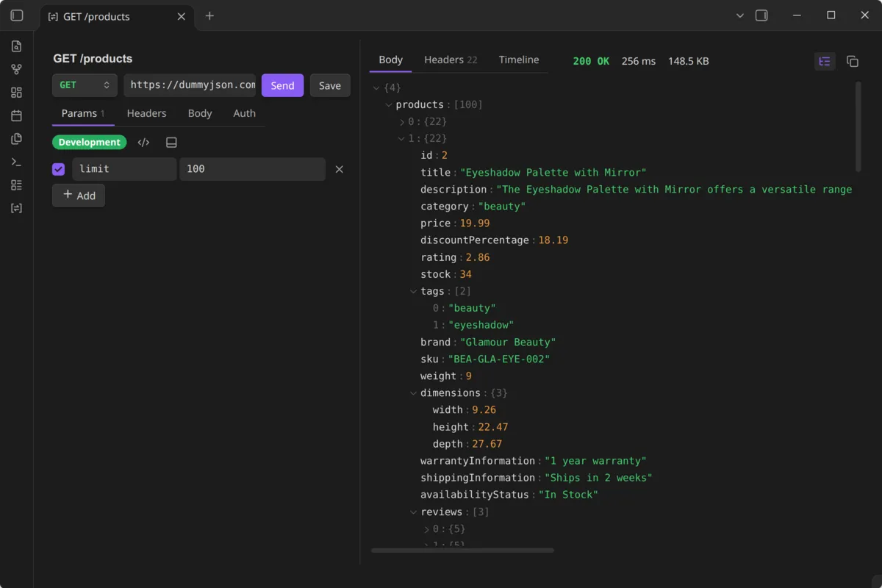Select the warrantyInformation value "1 year warranty"
The width and height of the screenshot is (882, 588).
[595, 462]
